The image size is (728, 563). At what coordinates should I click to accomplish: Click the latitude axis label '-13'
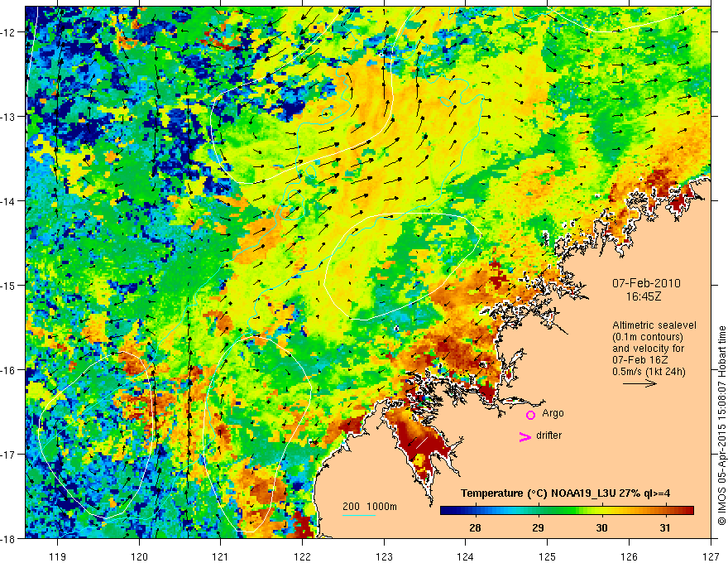click(x=8, y=116)
